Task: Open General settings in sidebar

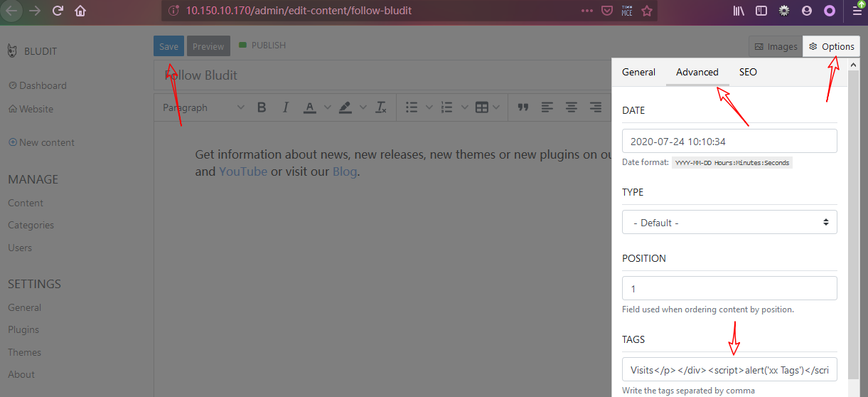Action: point(24,307)
